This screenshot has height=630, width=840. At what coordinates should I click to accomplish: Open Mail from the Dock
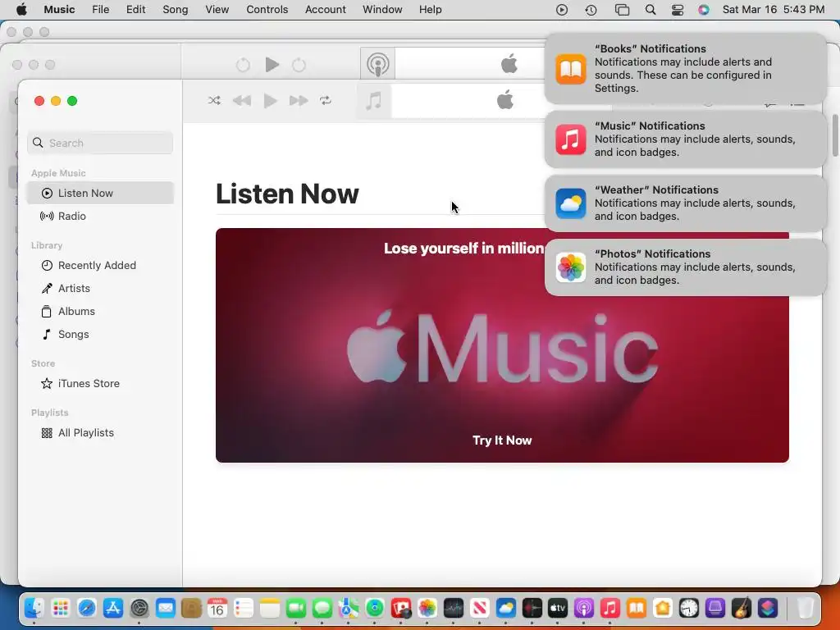(x=165, y=608)
